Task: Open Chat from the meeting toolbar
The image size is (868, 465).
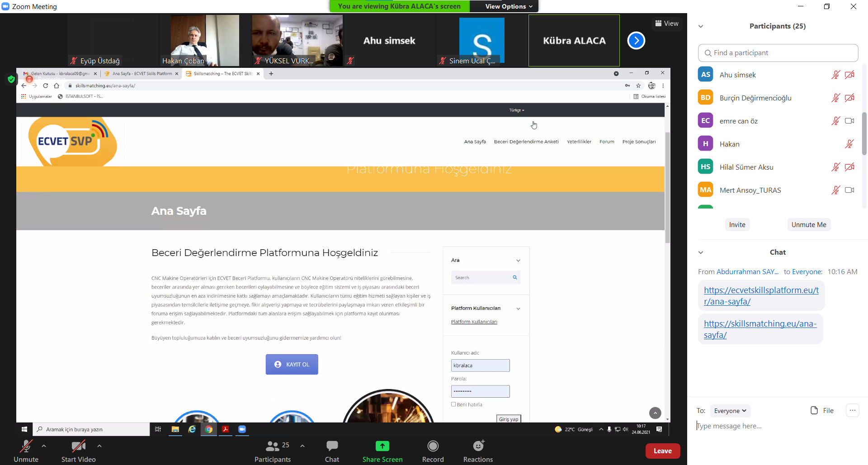Action: (x=332, y=446)
